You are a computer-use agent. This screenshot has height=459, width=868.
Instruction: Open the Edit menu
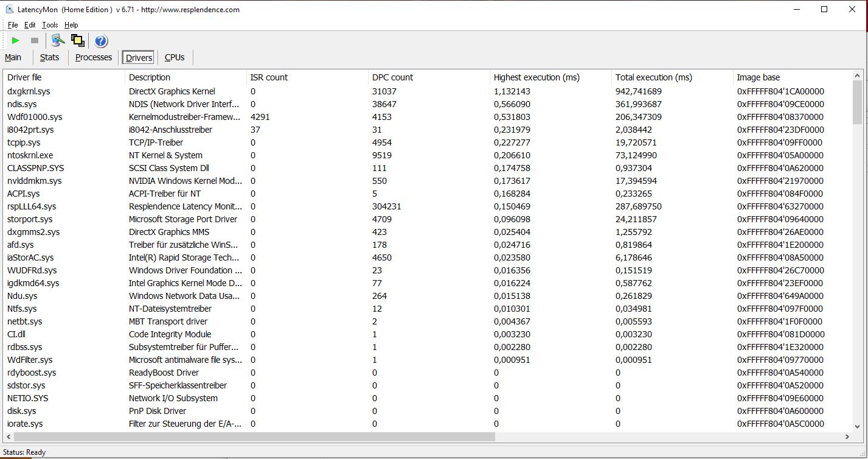[30, 25]
